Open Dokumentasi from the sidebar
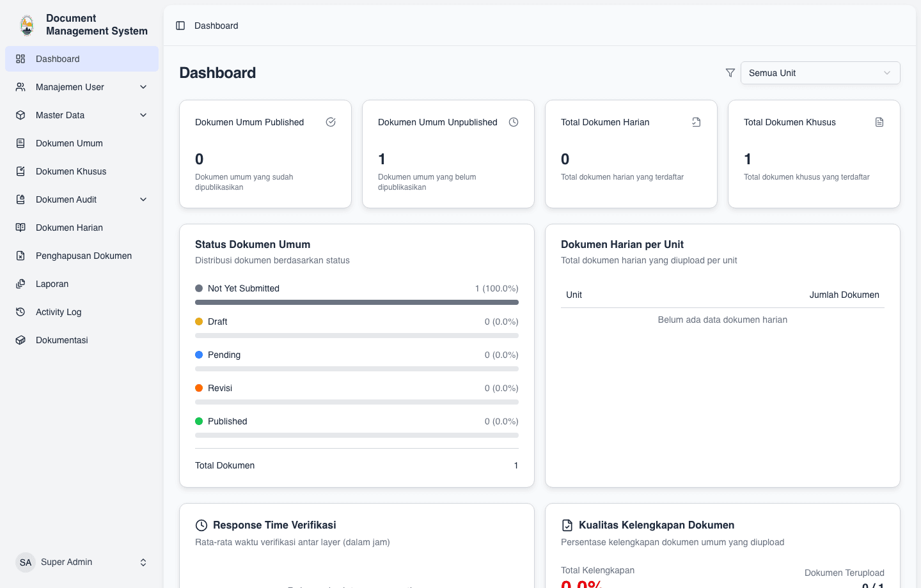The width and height of the screenshot is (921, 588). [x=82, y=340]
